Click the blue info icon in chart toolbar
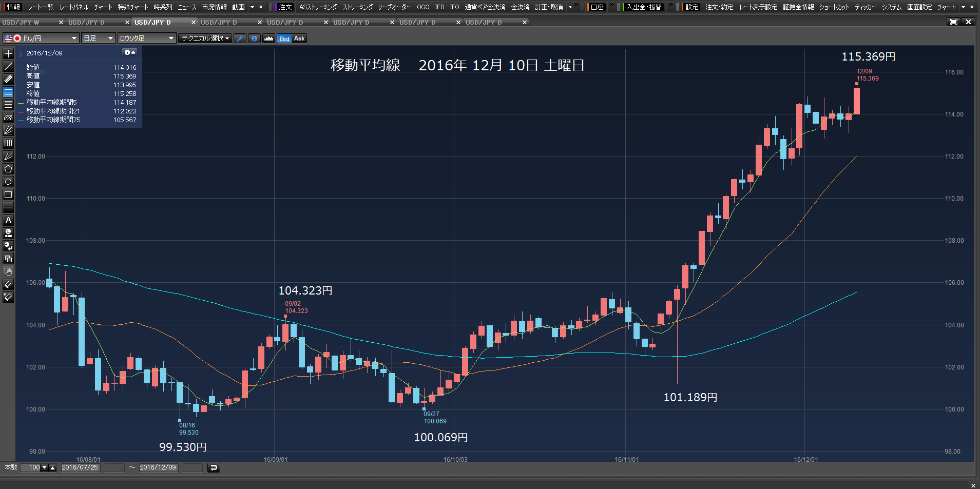Viewport: 980px width, 489px height. pyautogui.click(x=254, y=38)
